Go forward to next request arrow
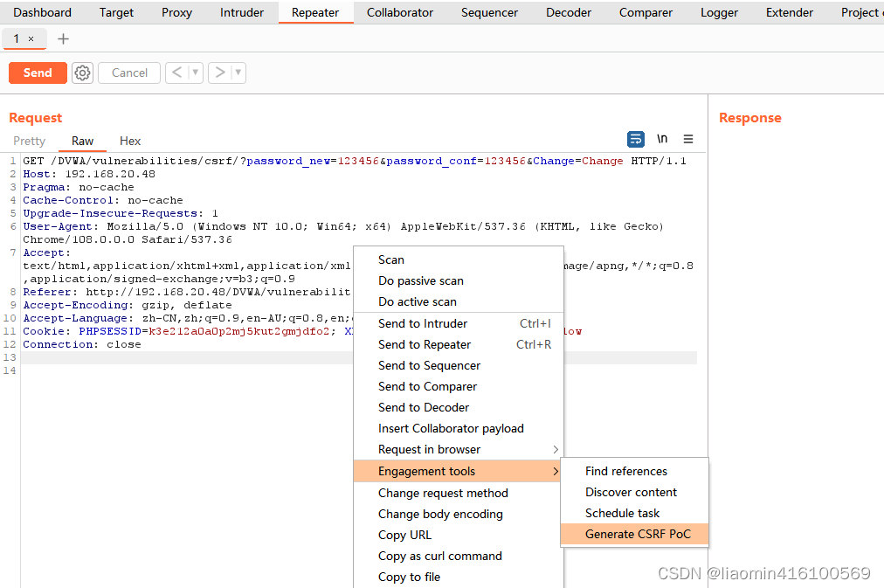The image size is (884, 588). 220,73
